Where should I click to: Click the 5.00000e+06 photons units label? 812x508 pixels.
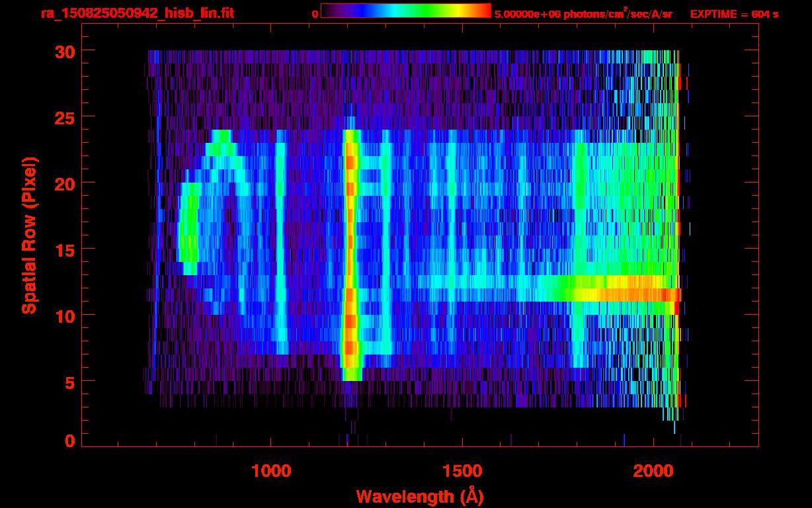click(583, 13)
